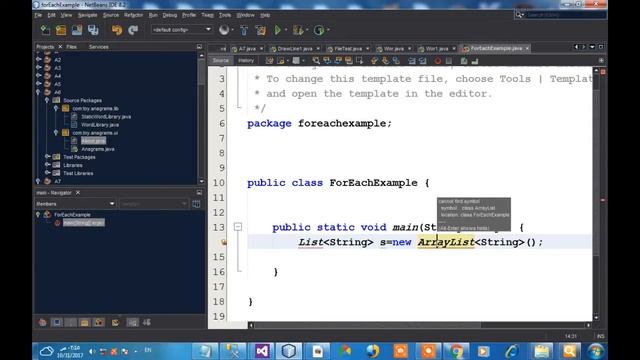
Task: Select Anagrams.java in the project tree
Action: (x=98, y=149)
